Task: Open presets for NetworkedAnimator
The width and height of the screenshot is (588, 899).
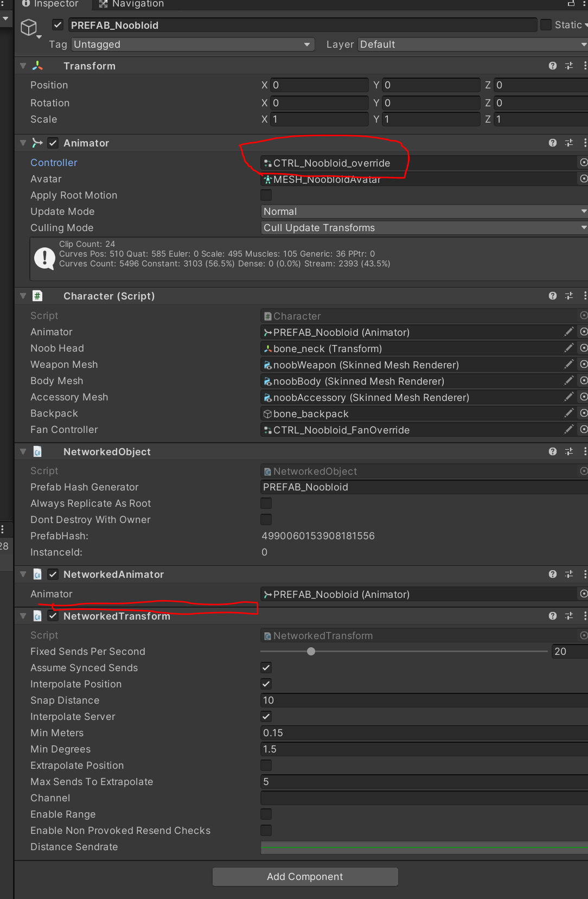Action: [569, 574]
